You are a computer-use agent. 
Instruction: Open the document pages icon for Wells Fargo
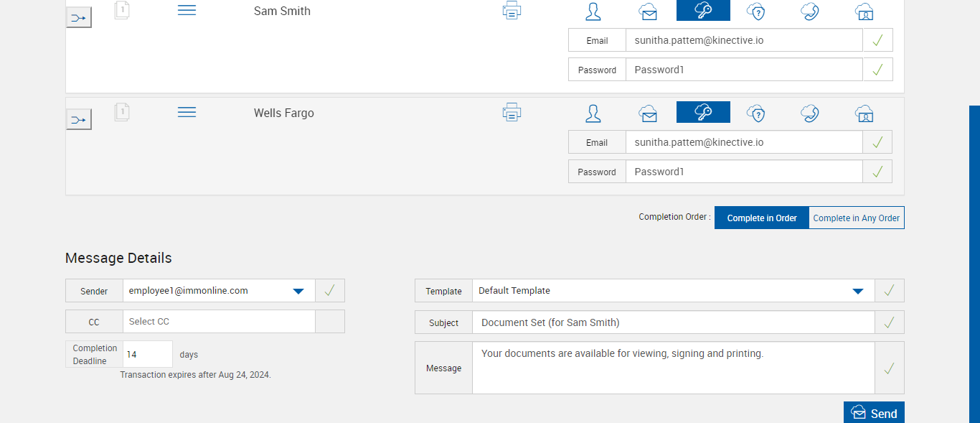pos(122,112)
